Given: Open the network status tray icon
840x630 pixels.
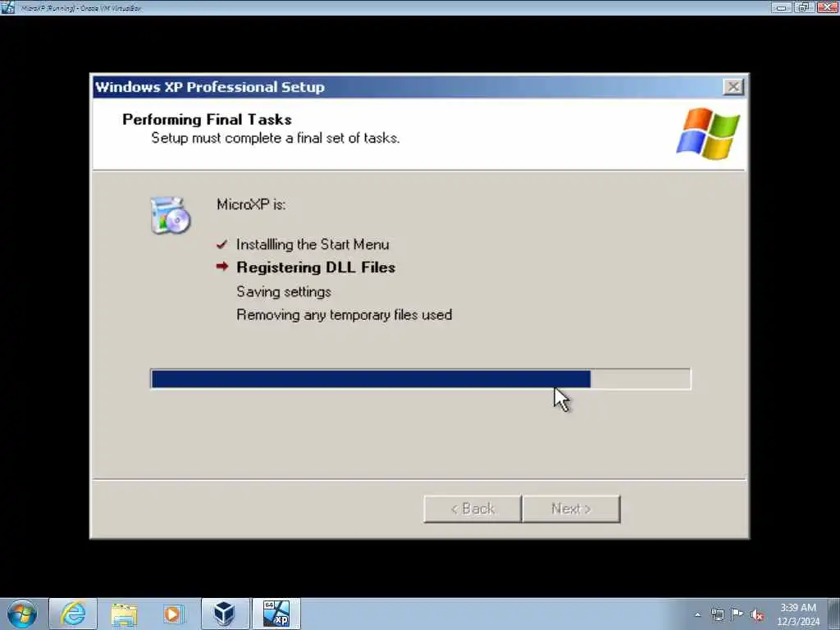Looking at the screenshot, I should [x=717, y=614].
